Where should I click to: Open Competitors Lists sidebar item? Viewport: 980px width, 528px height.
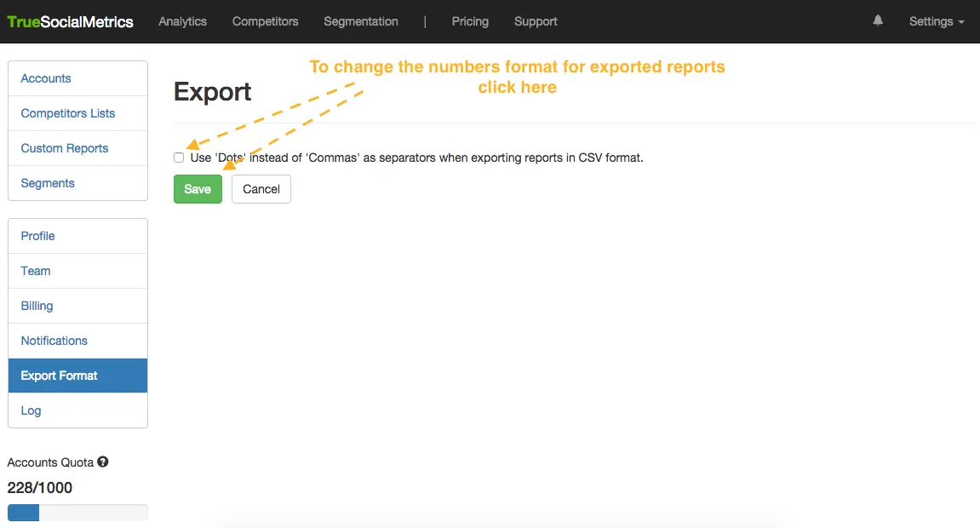pyautogui.click(x=68, y=113)
